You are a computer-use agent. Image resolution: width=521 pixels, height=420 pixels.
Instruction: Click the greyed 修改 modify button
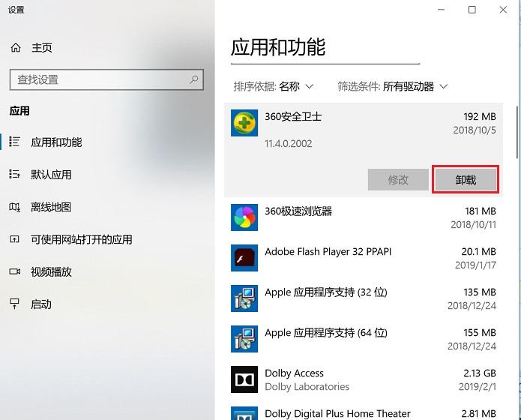tap(398, 179)
